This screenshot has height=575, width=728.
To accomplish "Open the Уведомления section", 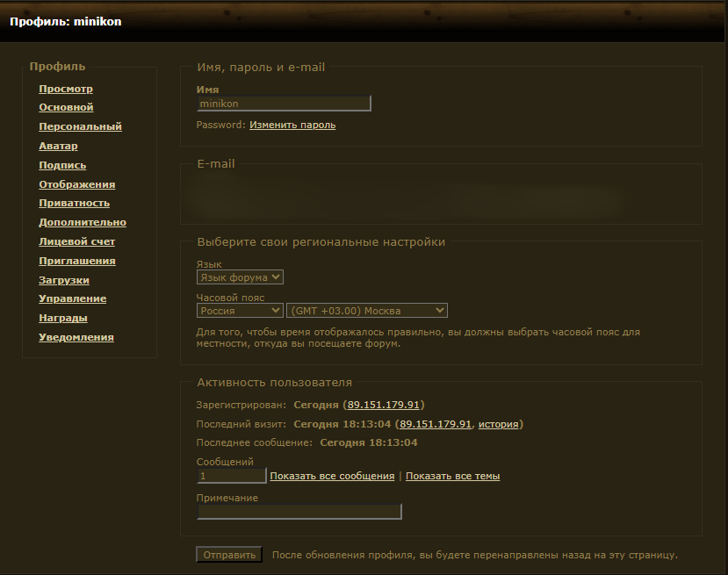I will [76, 337].
